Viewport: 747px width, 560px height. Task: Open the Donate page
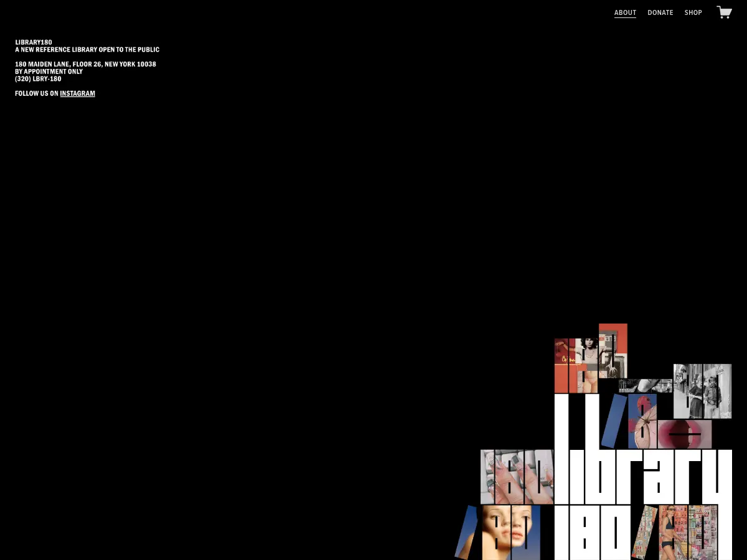point(660,12)
